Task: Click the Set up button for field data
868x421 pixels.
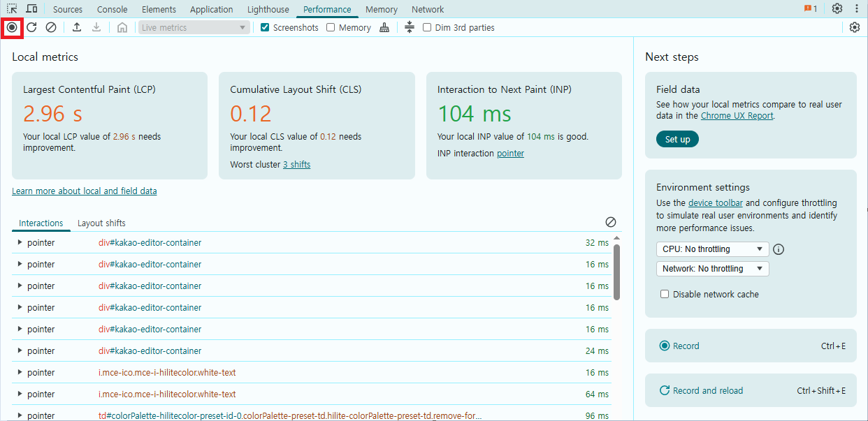Action: click(677, 139)
